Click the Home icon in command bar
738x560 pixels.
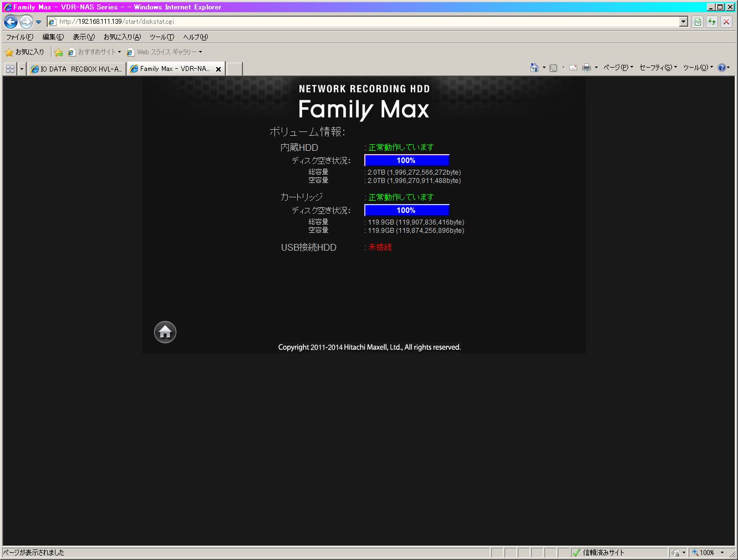coord(535,68)
